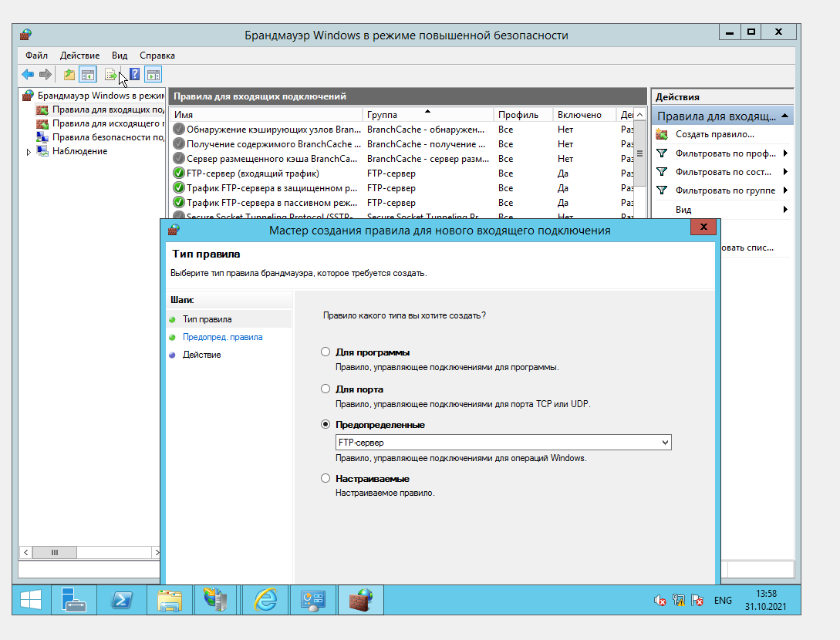Click the tree pane horizontal scrollbar thumb

click(55, 552)
